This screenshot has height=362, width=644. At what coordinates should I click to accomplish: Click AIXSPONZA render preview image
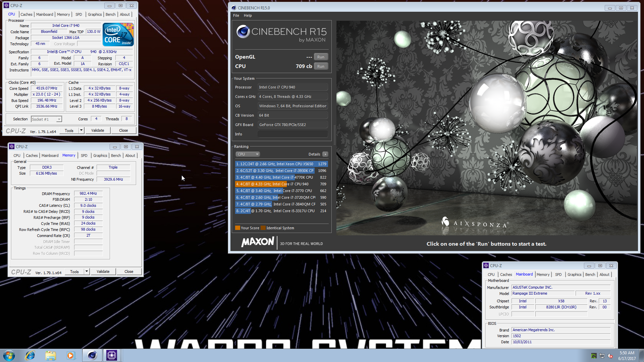(487, 128)
